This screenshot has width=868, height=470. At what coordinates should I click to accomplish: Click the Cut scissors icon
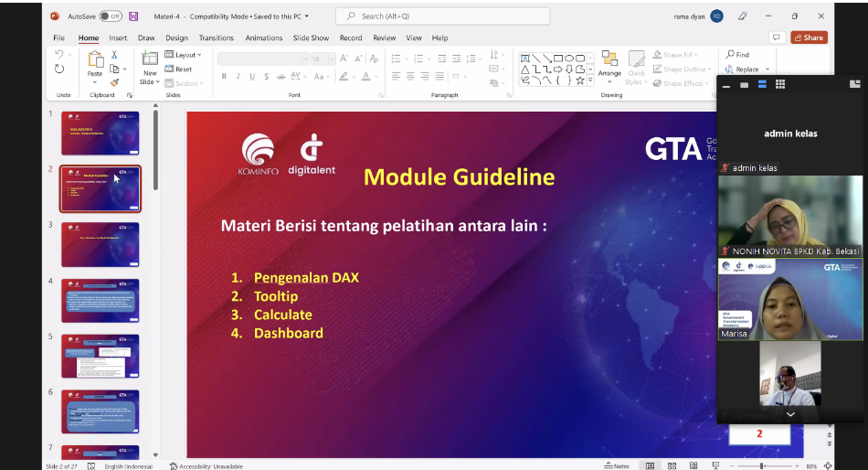coord(113,55)
